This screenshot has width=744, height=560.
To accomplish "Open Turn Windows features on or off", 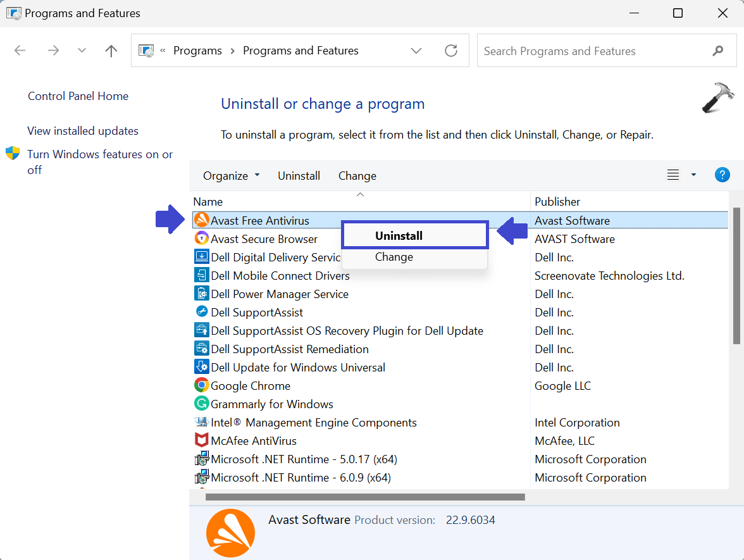I will pos(100,162).
